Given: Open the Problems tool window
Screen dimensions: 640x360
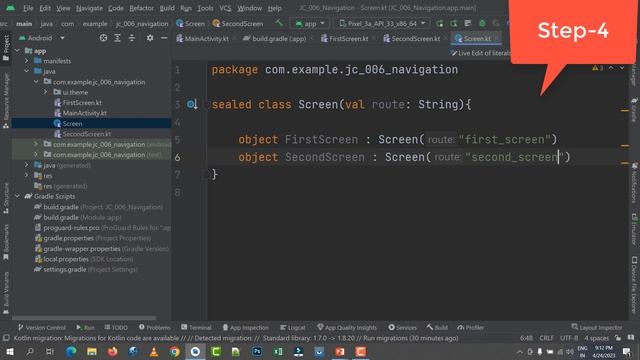Looking at the screenshot, I should (154, 328).
